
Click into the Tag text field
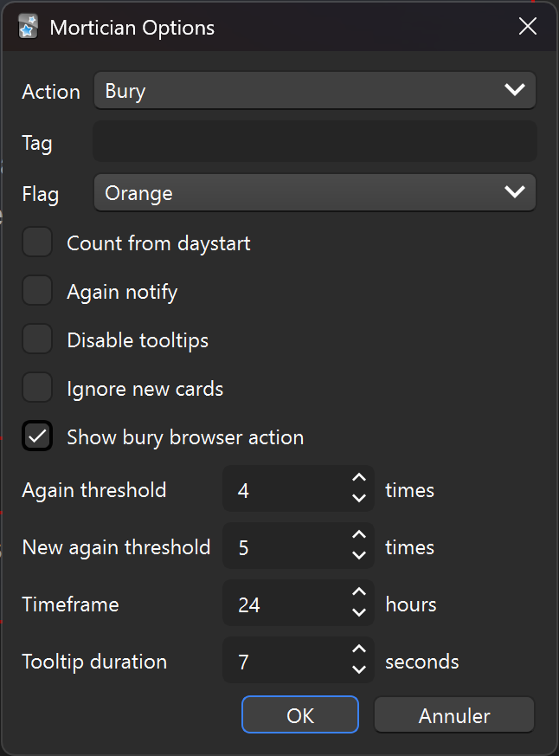tap(314, 141)
